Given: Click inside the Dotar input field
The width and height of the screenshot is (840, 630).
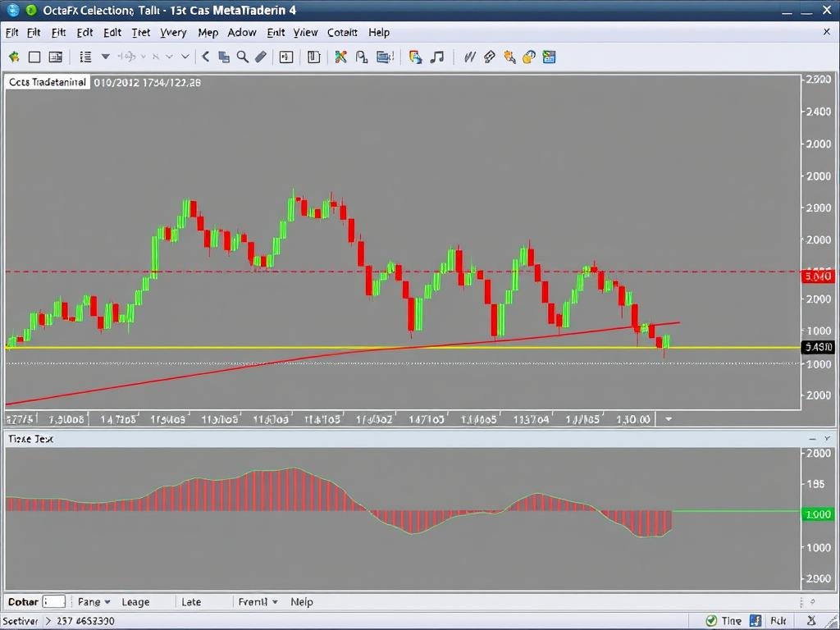Looking at the screenshot, I should (54, 600).
